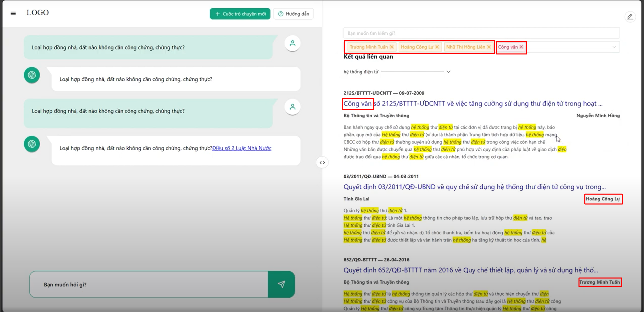Open the Hướng dẫn guide button
644x312 pixels.
[294, 14]
